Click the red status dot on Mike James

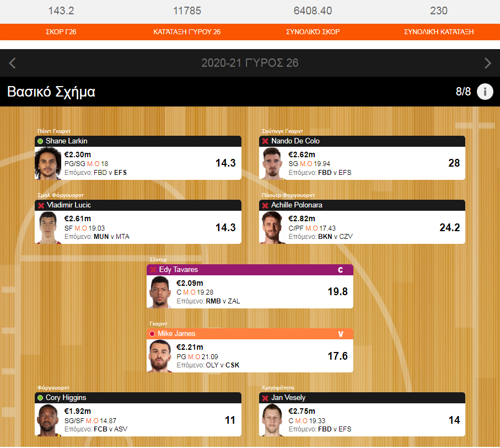(x=152, y=334)
